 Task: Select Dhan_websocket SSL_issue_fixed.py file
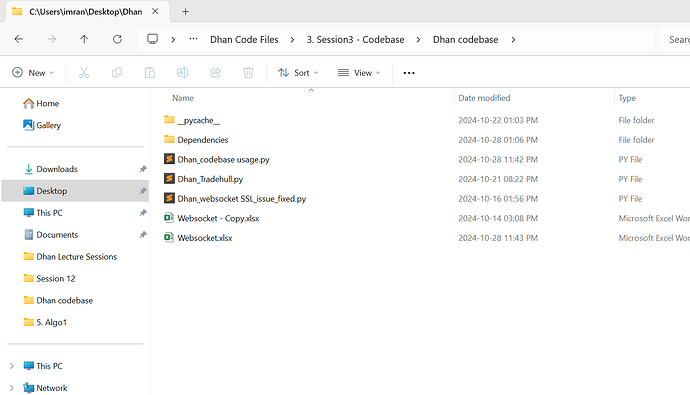click(242, 199)
